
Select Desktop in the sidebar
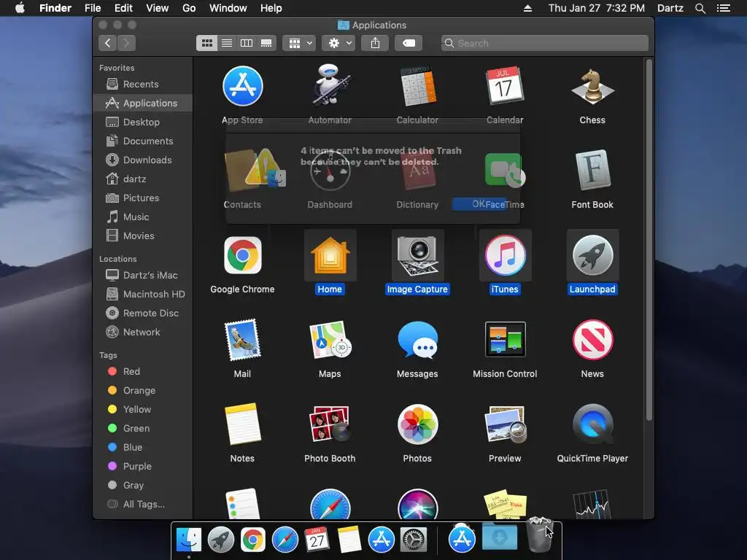tap(143, 122)
